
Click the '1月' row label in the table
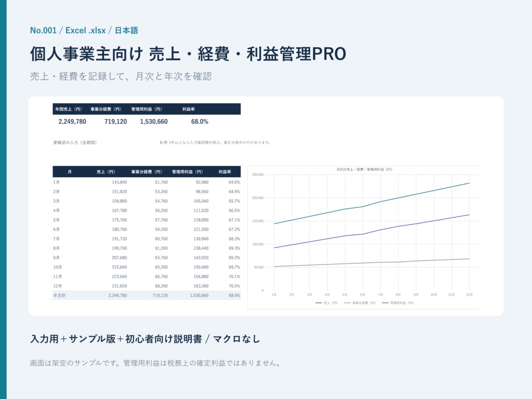click(x=56, y=182)
